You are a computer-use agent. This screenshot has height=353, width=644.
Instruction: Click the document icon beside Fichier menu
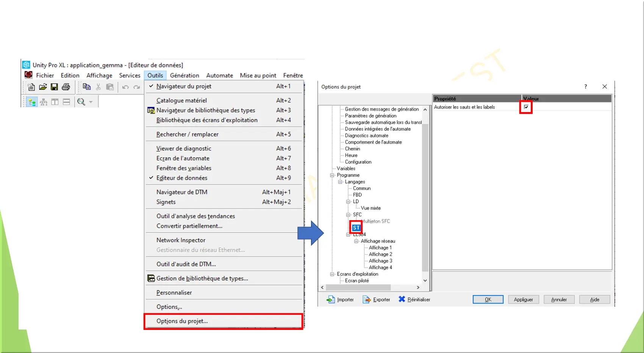[28, 75]
